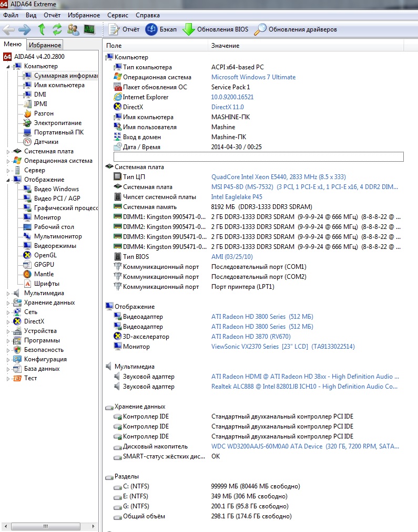
Task: Click the Датчики gauge icon
Action: pos(27,142)
